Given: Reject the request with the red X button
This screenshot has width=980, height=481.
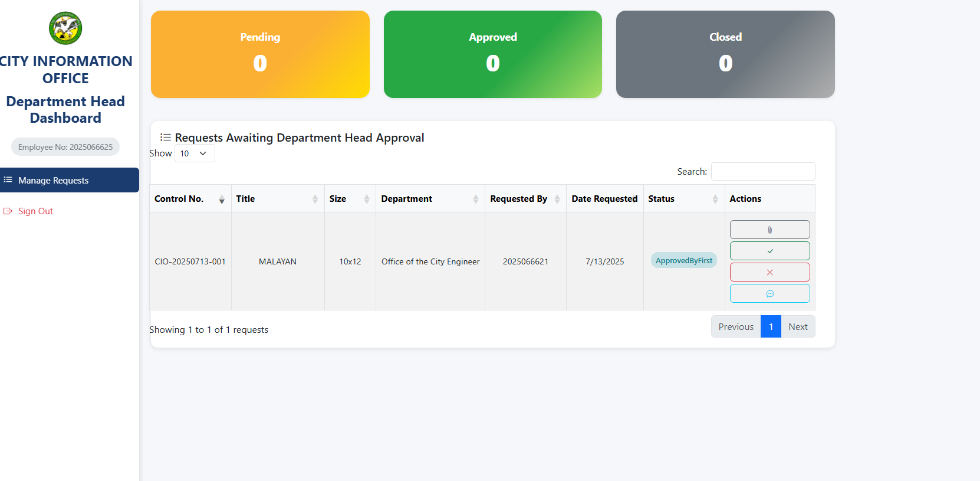Looking at the screenshot, I should [769, 272].
